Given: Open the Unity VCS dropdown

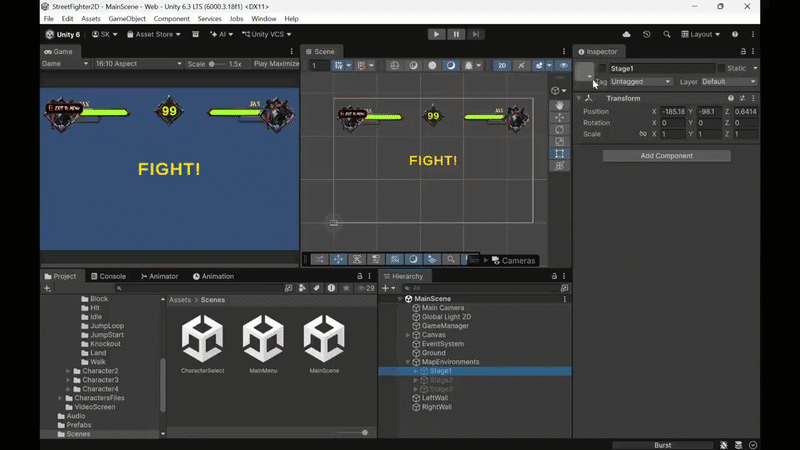Looking at the screenshot, I should 267,34.
